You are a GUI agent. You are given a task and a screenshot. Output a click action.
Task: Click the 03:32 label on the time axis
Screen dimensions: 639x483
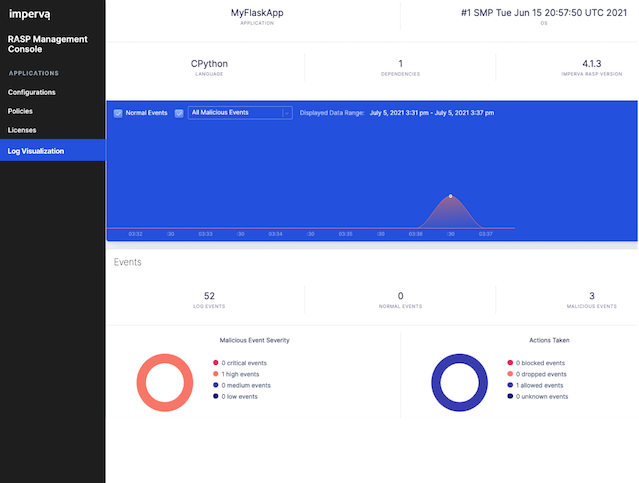point(135,234)
